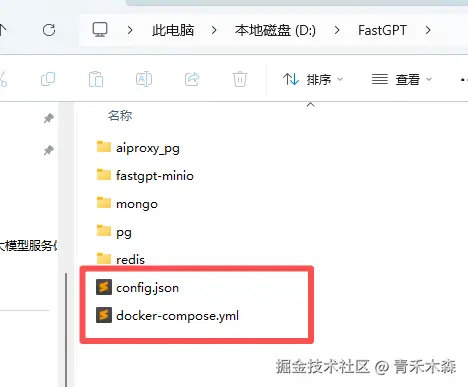
Task: Click the computer monitor icon in the address bar
Action: (100, 30)
